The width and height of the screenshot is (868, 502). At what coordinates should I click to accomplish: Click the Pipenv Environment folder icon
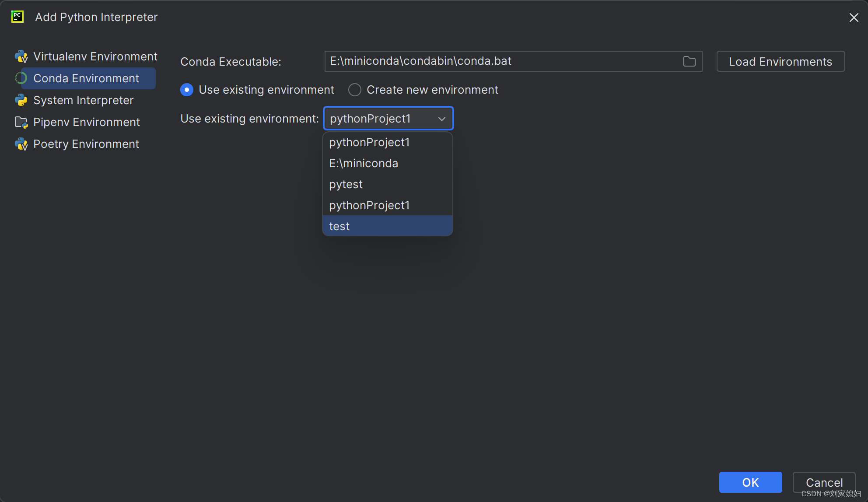pos(21,122)
